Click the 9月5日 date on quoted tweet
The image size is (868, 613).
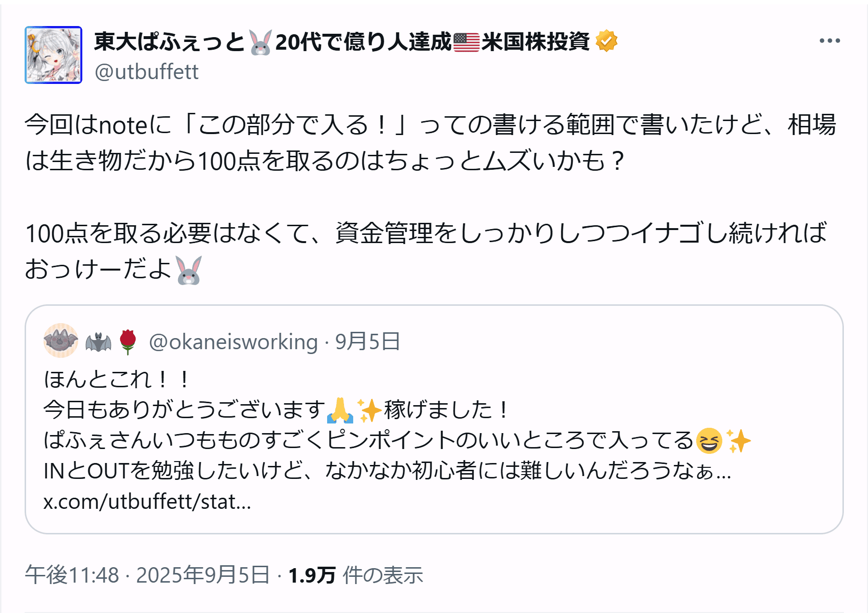point(368,341)
